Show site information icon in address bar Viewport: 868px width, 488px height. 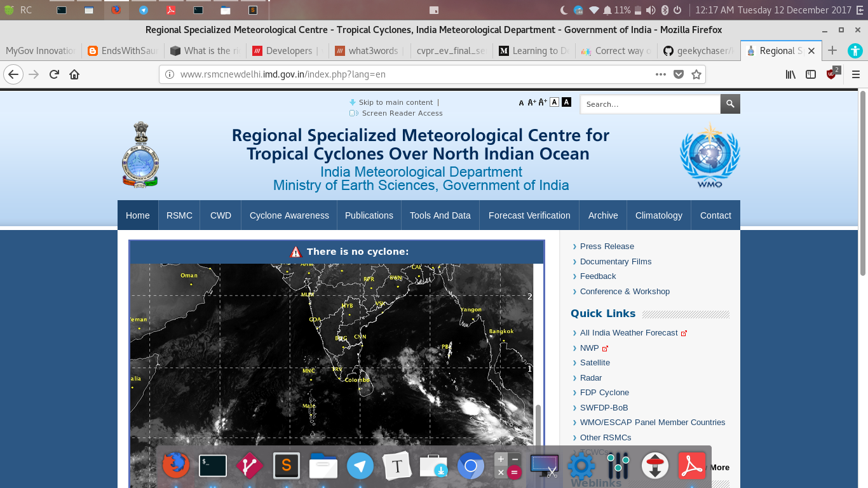(x=170, y=74)
